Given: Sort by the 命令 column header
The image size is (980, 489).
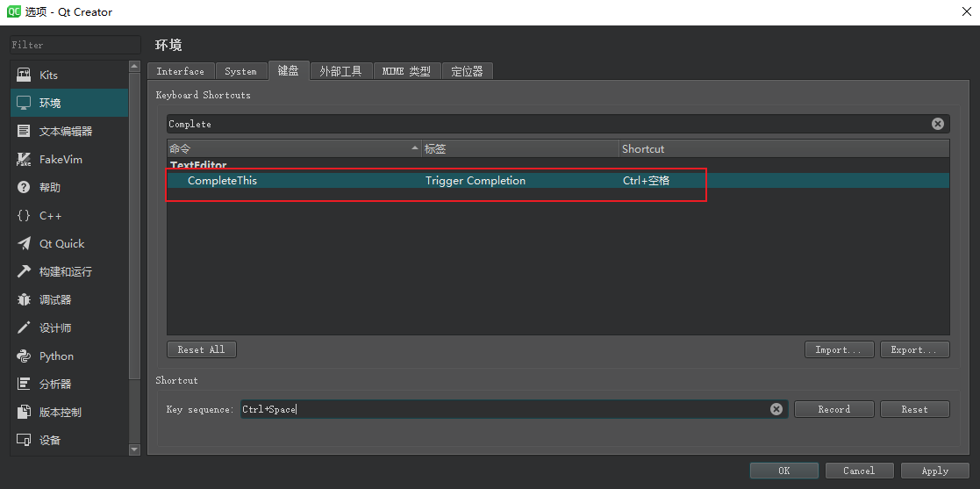Looking at the screenshot, I should 294,149.
